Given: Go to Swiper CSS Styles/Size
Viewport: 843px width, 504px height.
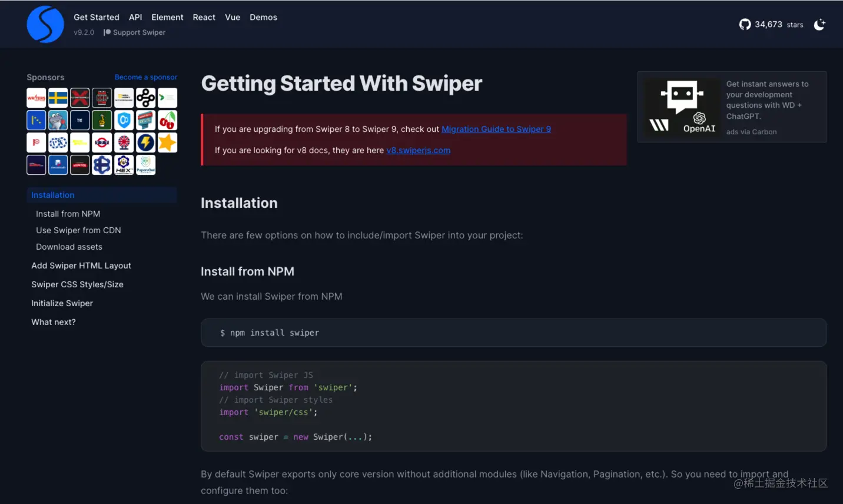Looking at the screenshot, I should [77, 284].
